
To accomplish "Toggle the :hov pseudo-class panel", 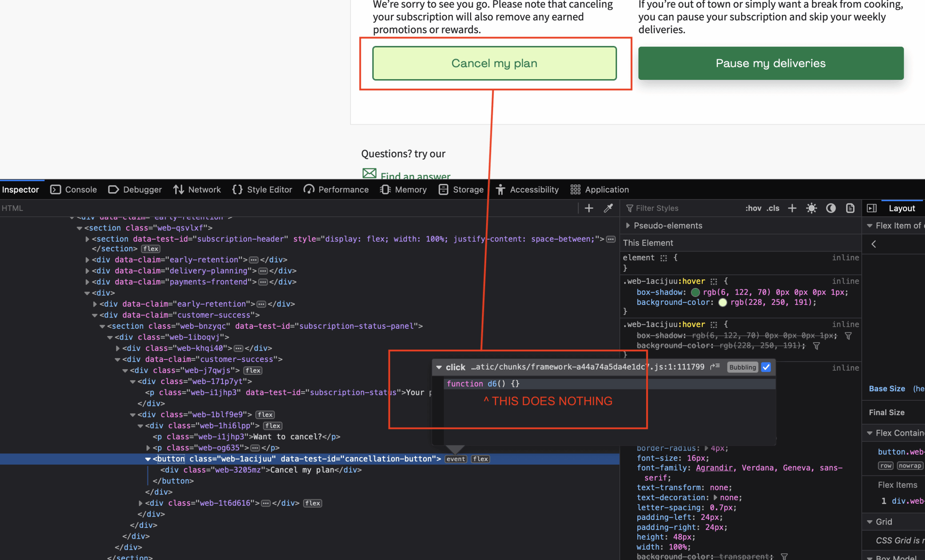I will 753,208.
